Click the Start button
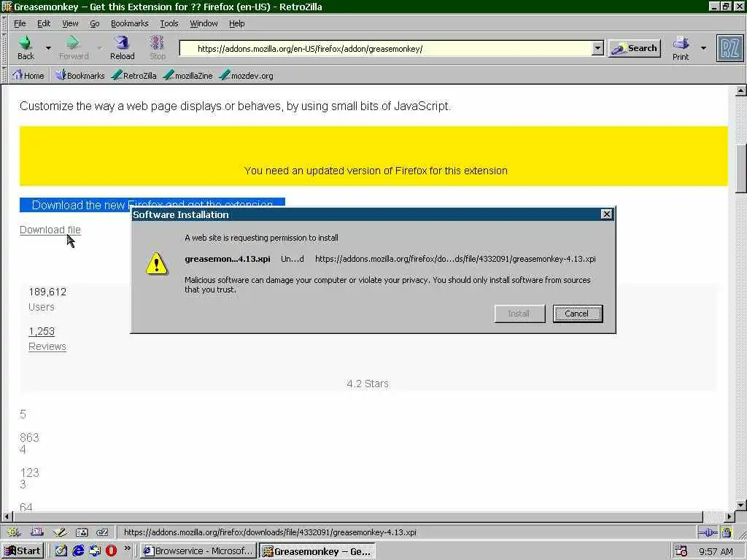747x560 pixels. 23,551
